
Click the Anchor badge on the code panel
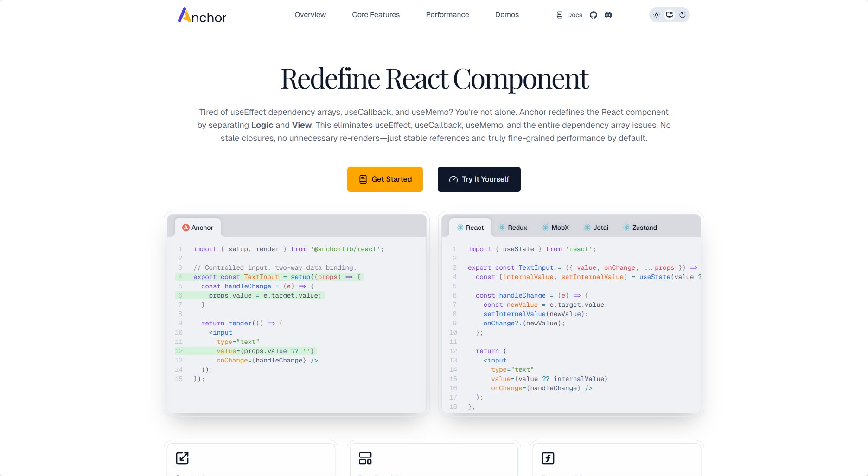click(x=198, y=227)
